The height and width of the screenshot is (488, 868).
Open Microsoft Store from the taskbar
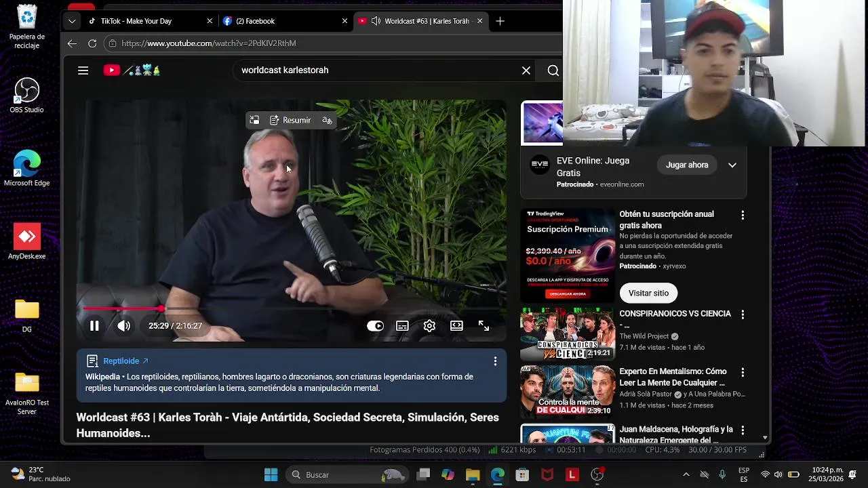(521, 474)
